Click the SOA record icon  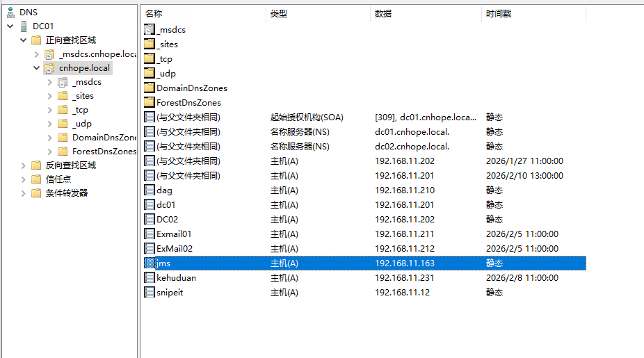150,117
